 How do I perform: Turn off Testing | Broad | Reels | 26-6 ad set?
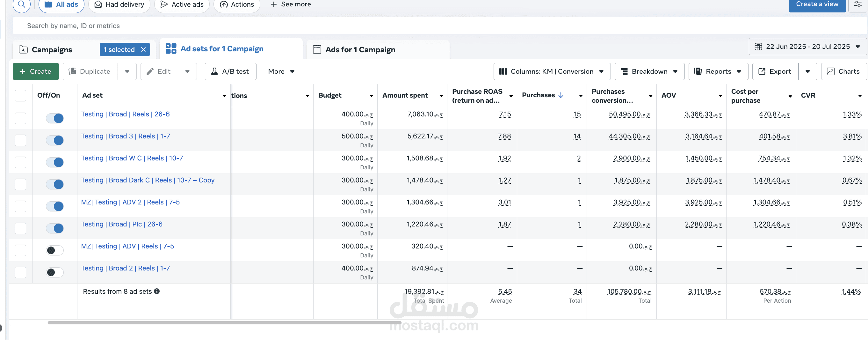55,118
